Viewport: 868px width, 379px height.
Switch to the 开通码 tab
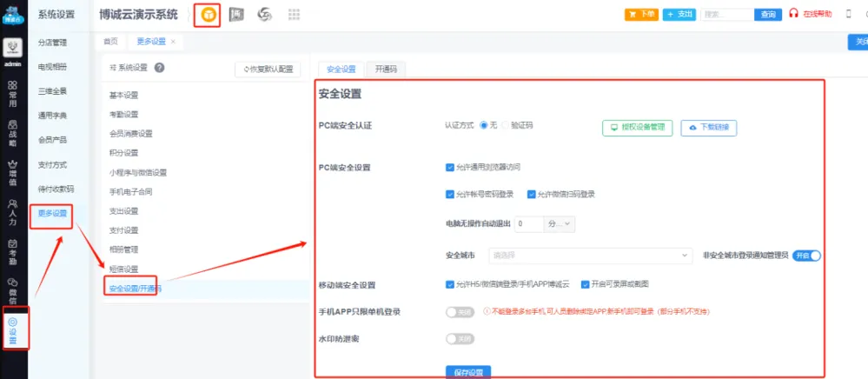(x=386, y=70)
